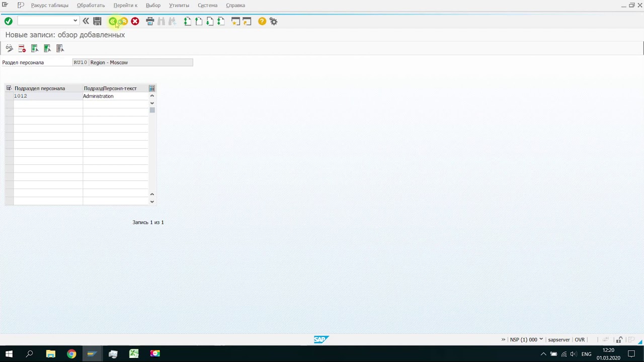The image size is (644, 362).
Task: Click the Region - Moscow text field
Action: (x=141, y=62)
